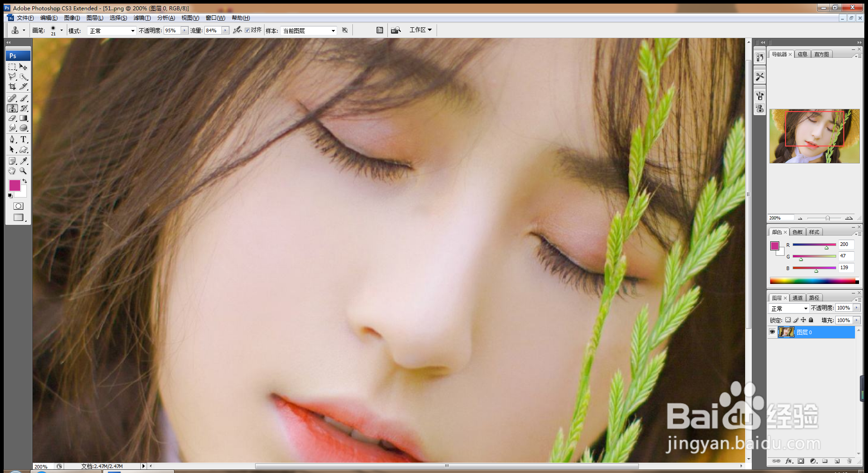The image size is (868, 473).
Task: Change the screen mode button
Action: click(x=18, y=217)
